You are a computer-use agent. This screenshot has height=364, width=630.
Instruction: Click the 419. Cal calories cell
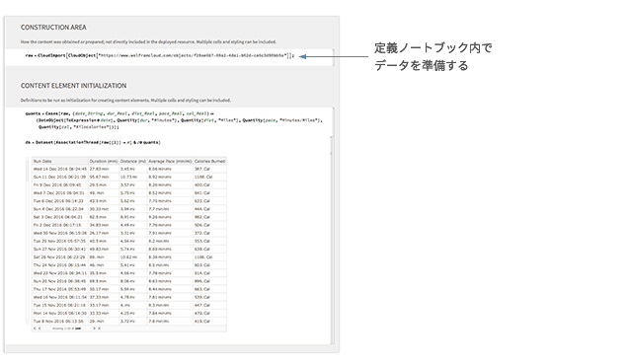(209, 322)
